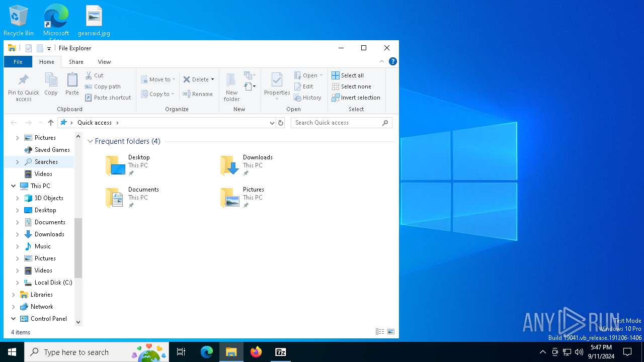This screenshot has width=644, height=362.
Task: Open the File menu tab
Action: pyautogui.click(x=18, y=62)
